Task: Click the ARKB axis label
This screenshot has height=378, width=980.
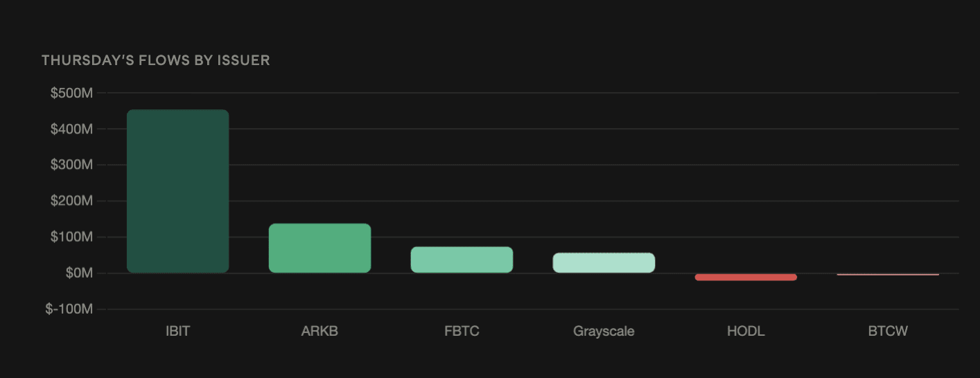Action: click(x=320, y=331)
